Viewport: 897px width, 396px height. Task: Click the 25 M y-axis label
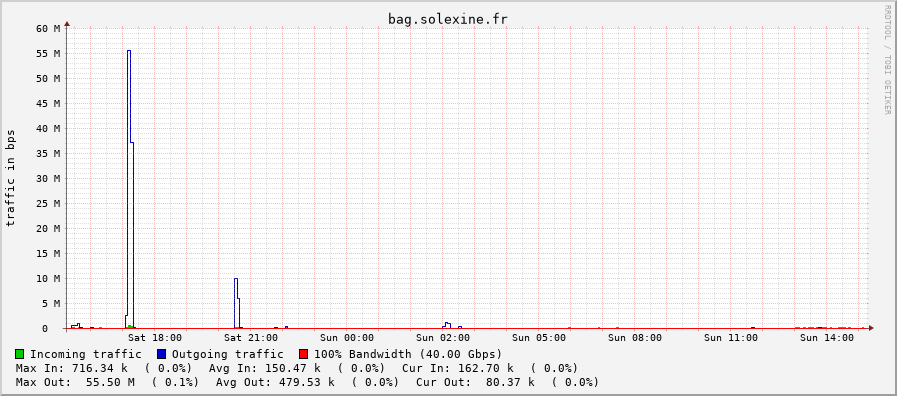point(48,204)
